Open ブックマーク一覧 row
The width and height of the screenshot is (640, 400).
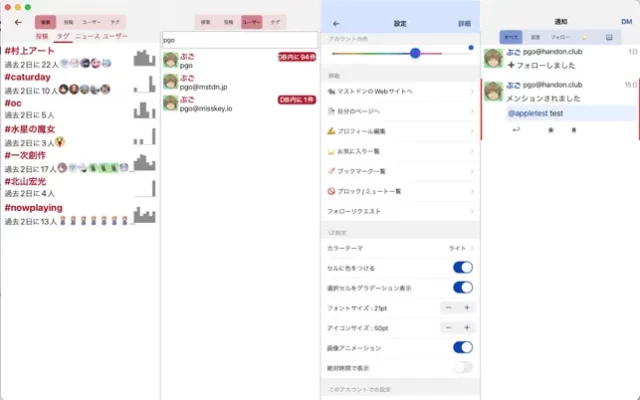tap(400, 171)
